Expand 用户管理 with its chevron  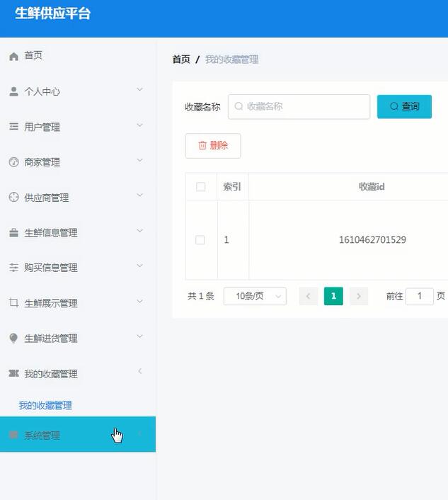[139, 125]
